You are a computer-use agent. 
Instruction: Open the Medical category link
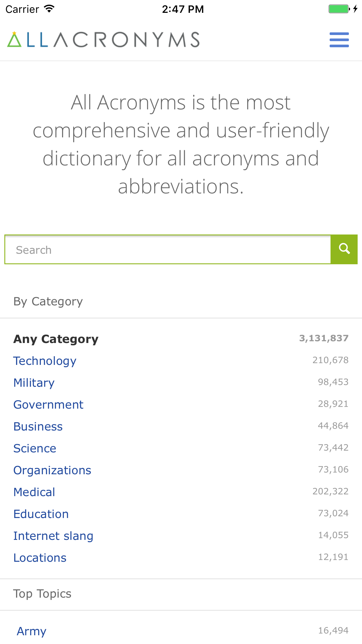point(34,492)
